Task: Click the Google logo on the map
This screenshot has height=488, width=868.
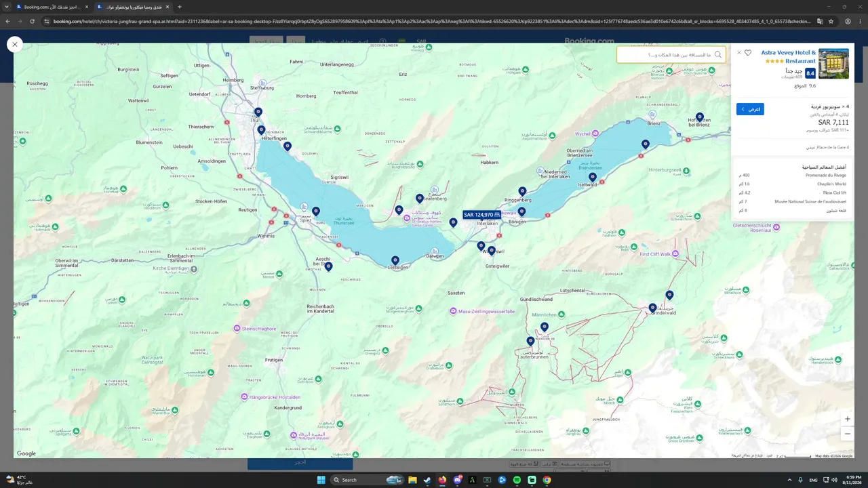Action: (26, 453)
